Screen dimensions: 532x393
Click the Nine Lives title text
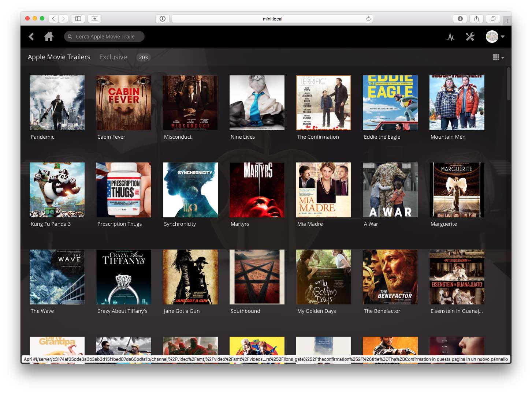click(243, 137)
